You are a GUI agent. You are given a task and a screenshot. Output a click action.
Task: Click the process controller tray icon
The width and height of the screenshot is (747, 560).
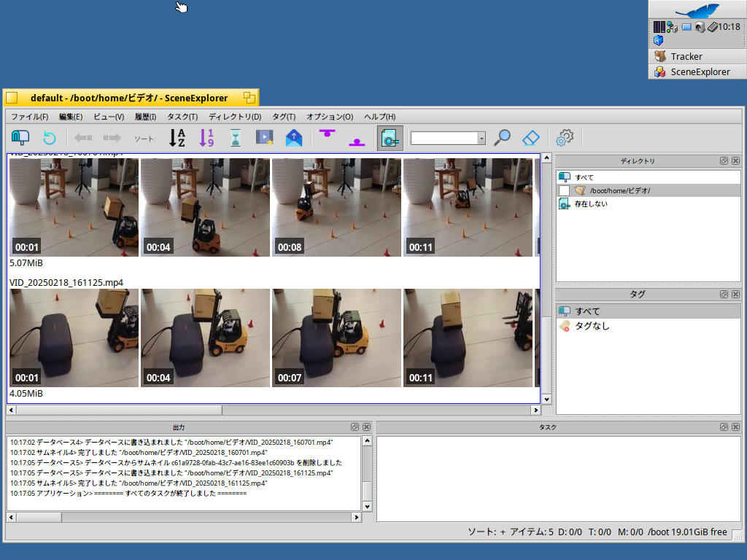click(659, 27)
